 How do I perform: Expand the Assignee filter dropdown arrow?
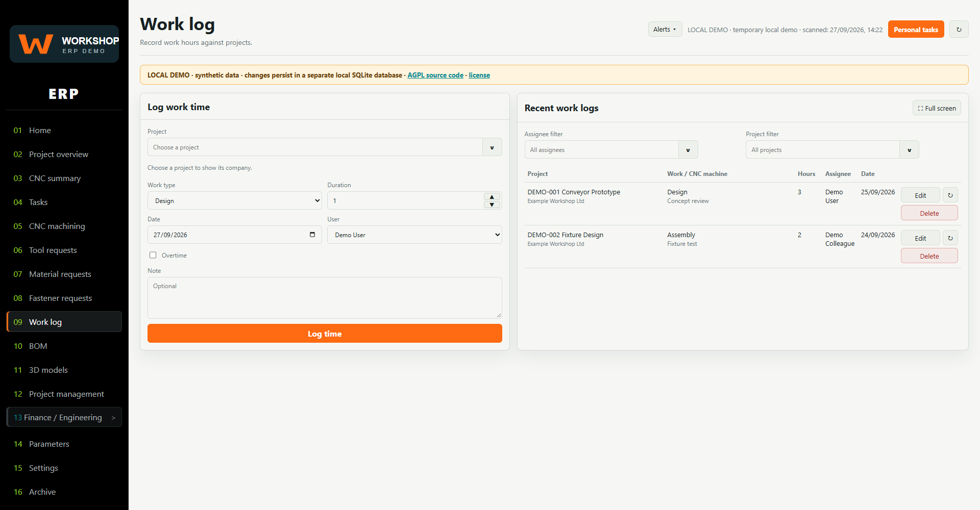[x=688, y=150]
